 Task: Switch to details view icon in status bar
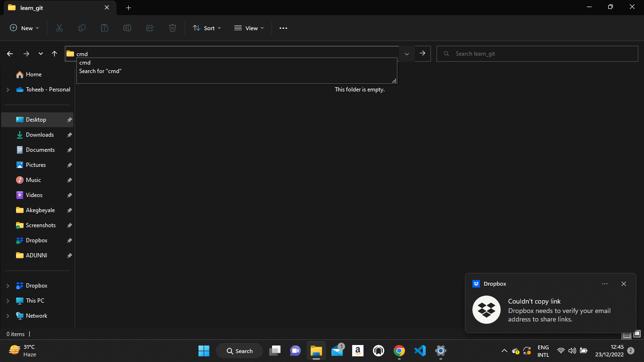tap(627, 335)
